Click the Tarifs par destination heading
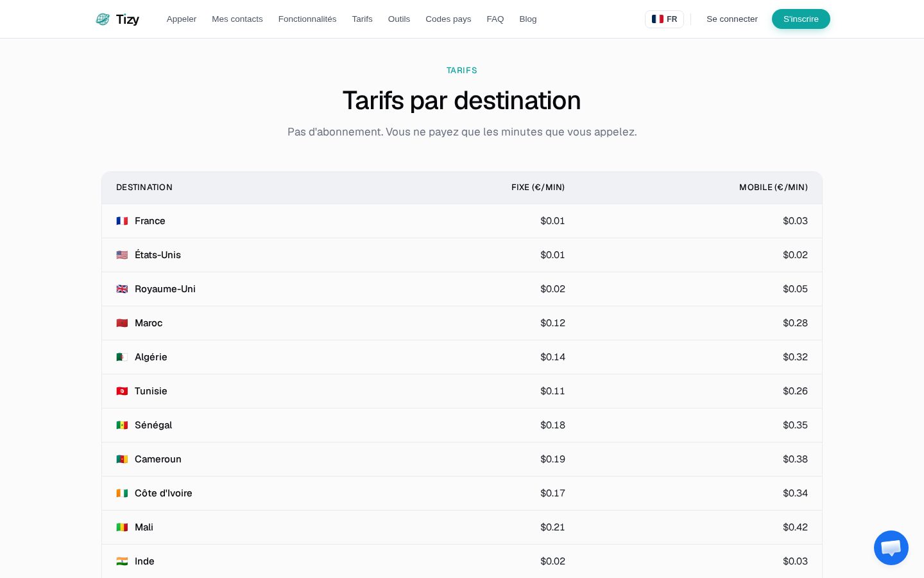Image resolution: width=924 pixels, height=578 pixels. 462,101
